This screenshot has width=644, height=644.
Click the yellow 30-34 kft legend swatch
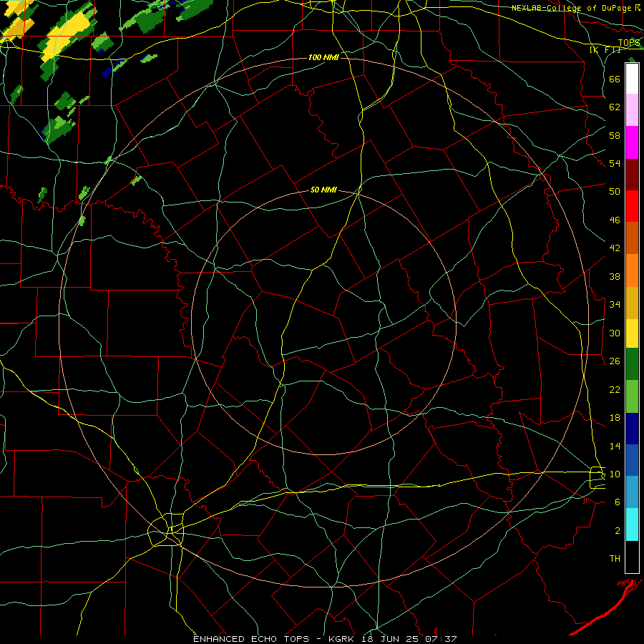[x=632, y=333]
